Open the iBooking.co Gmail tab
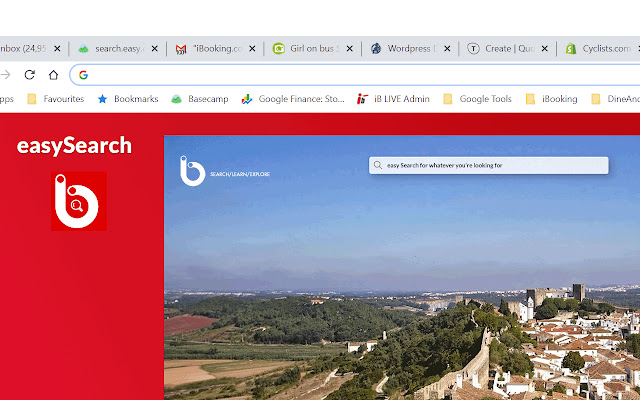Viewport: 640px width, 400px height. [216, 49]
